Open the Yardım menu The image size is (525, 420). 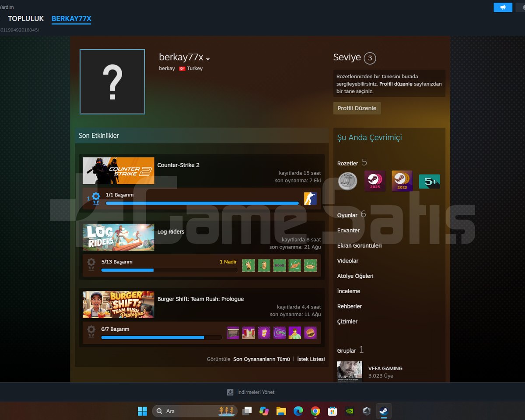7,7
